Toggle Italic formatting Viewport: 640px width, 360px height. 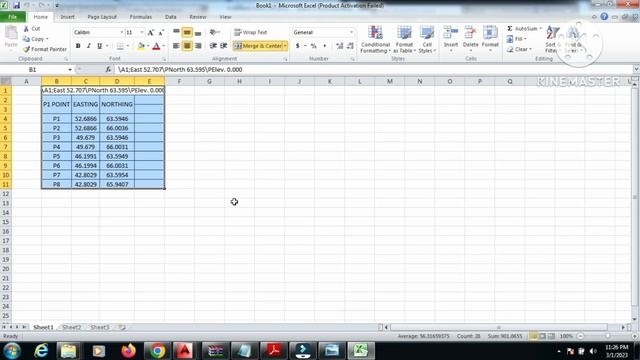tap(88, 46)
